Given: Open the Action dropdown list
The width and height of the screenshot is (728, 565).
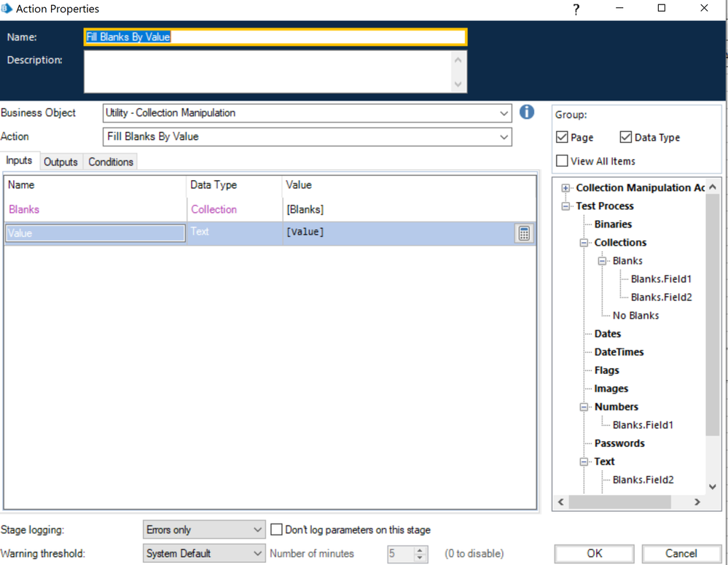Looking at the screenshot, I should [504, 137].
